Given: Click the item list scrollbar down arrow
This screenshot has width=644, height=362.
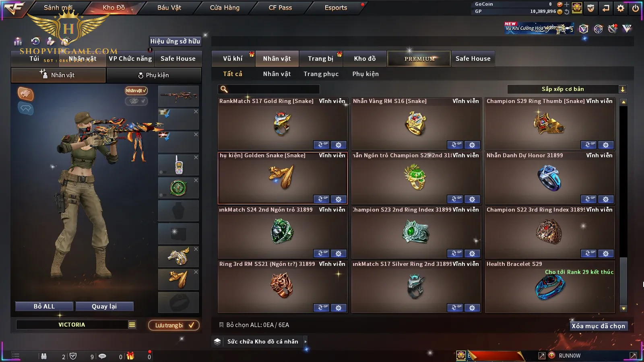Looking at the screenshot, I should 623,309.
